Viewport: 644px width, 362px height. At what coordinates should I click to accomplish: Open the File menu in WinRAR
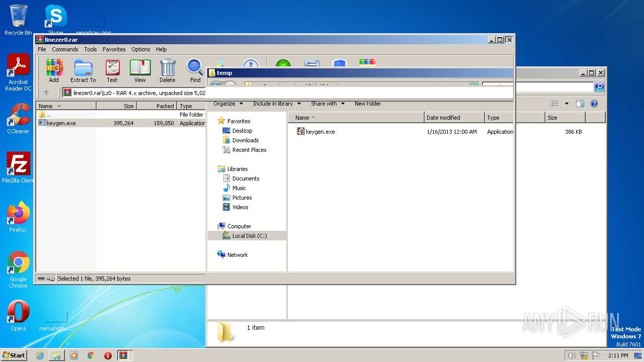pos(42,49)
